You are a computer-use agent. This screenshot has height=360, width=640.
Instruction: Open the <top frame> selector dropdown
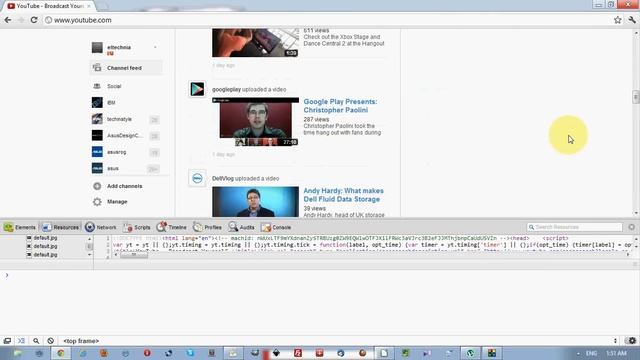[x=81, y=341]
